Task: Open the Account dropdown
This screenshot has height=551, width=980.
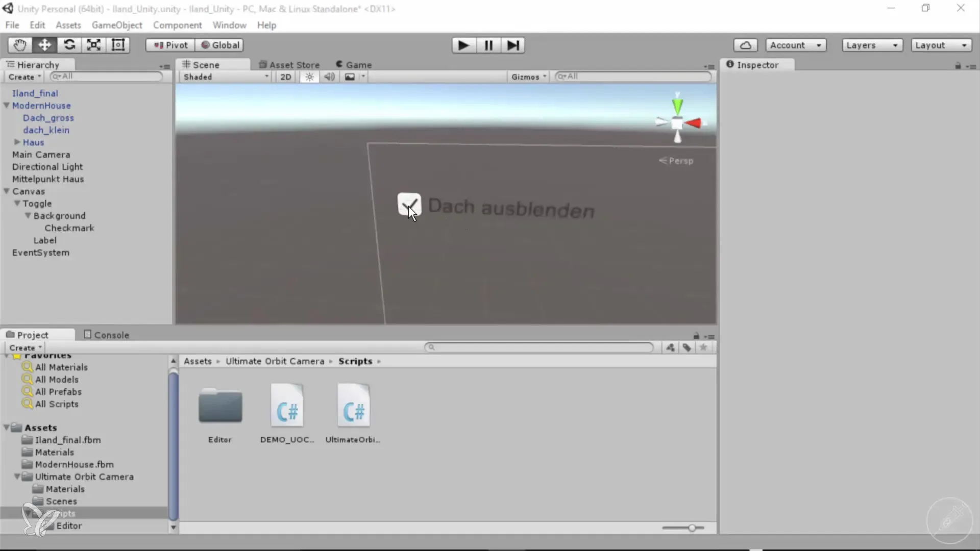Action: [796, 45]
